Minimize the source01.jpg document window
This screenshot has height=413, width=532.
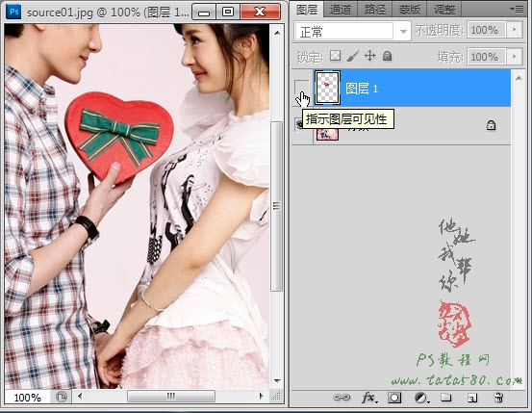(204, 13)
